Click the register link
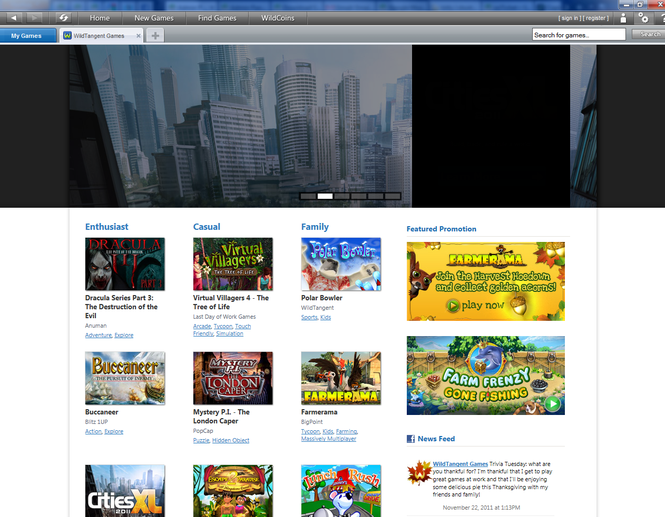665x517 pixels. pos(596,18)
